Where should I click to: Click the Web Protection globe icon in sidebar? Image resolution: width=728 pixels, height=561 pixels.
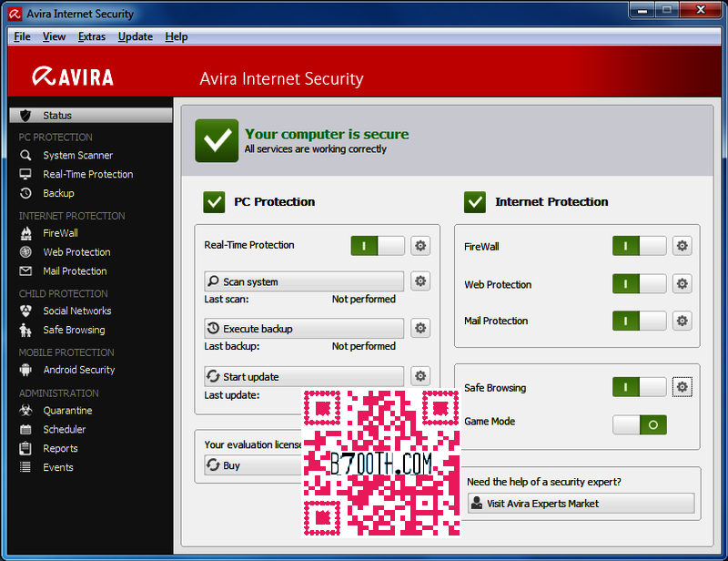(x=25, y=252)
